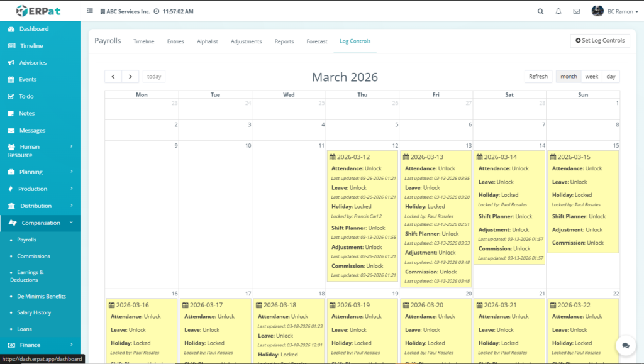This screenshot has height=364, width=644.
Task: Click the Messages envelope icon in sidebar
Action: [x=11, y=131]
